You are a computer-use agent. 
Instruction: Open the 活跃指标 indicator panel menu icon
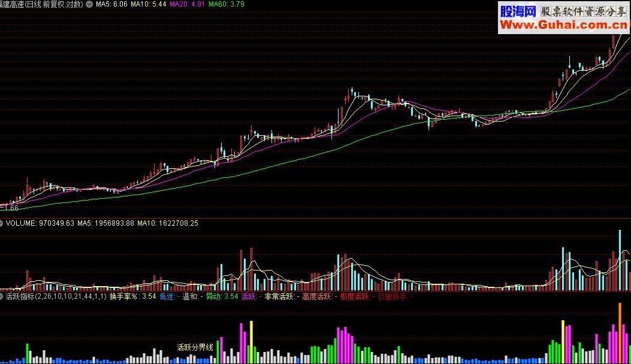tap(1, 297)
